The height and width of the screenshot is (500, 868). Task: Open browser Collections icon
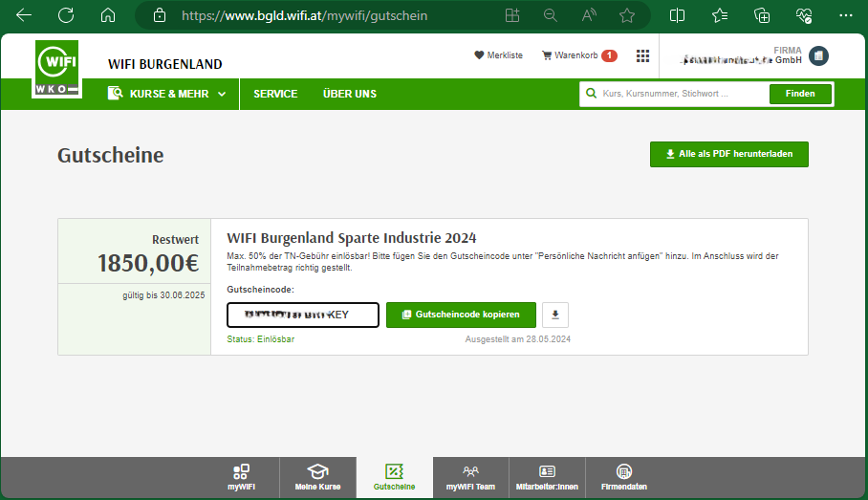[762, 15]
